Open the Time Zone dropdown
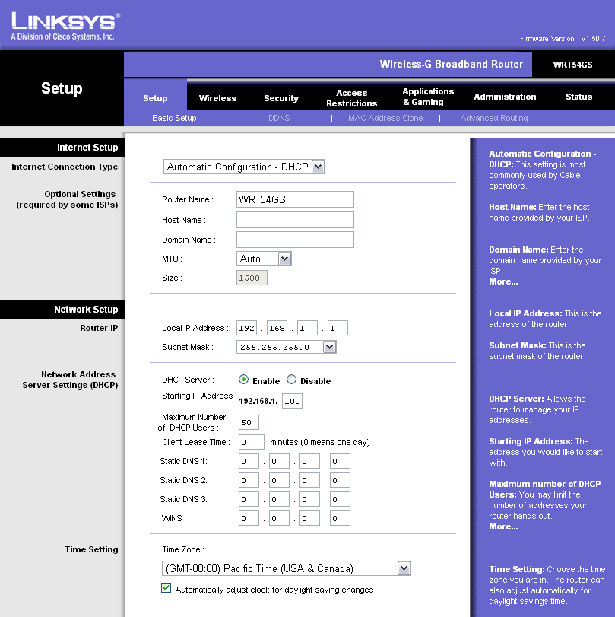 point(286,568)
